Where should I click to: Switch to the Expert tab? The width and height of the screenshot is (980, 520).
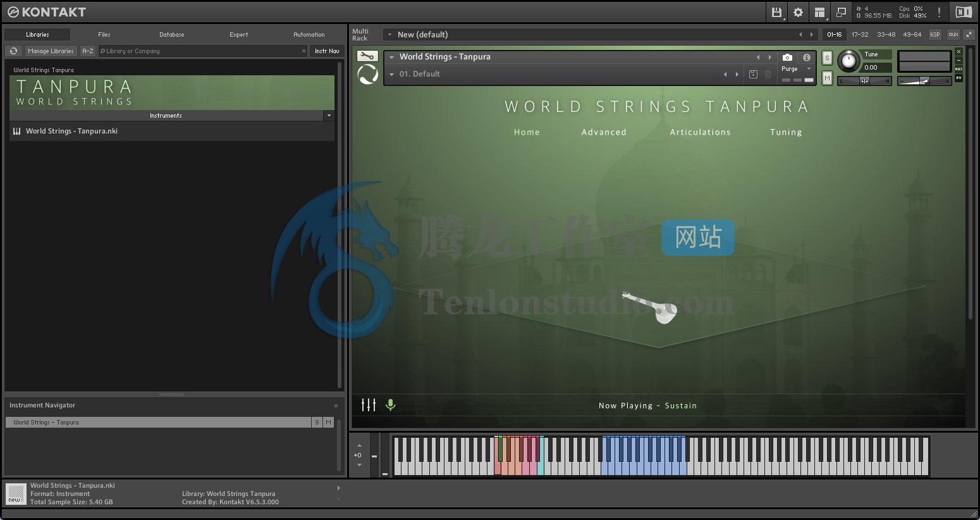[239, 35]
